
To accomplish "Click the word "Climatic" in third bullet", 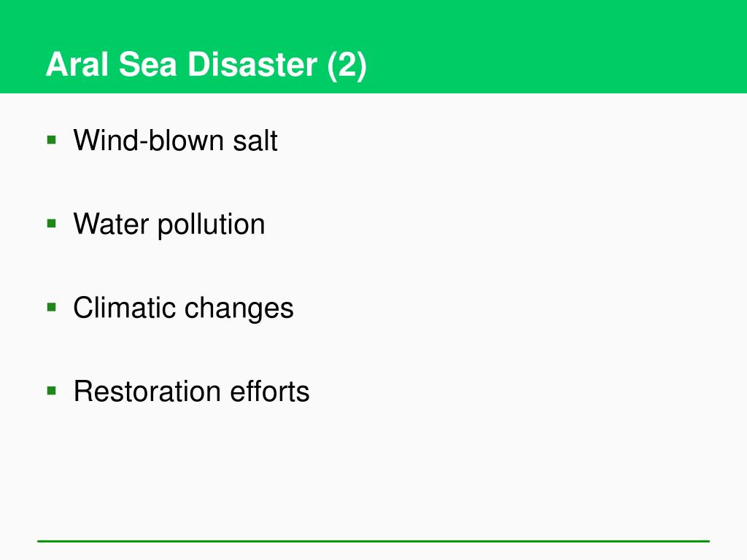I will click(x=124, y=308).
